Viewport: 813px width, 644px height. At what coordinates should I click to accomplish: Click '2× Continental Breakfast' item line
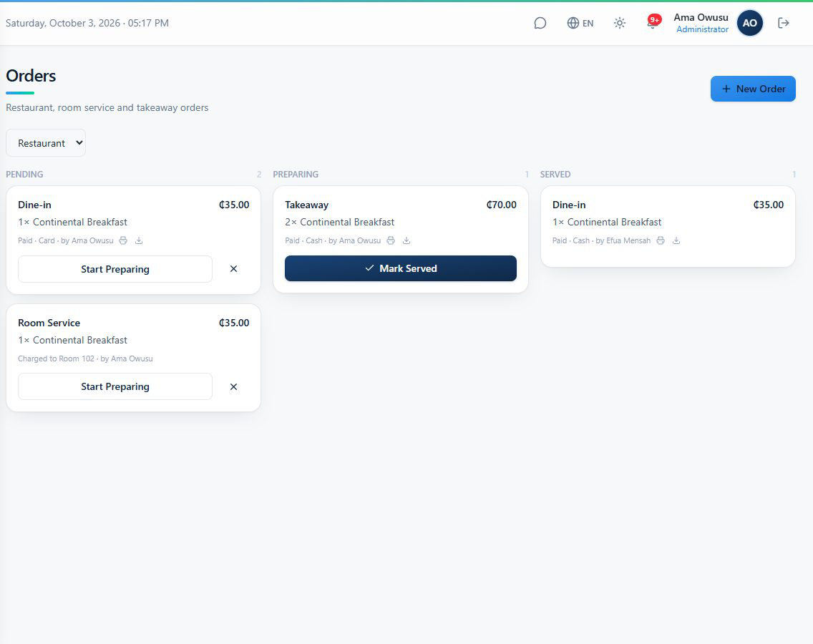[x=340, y=222]
